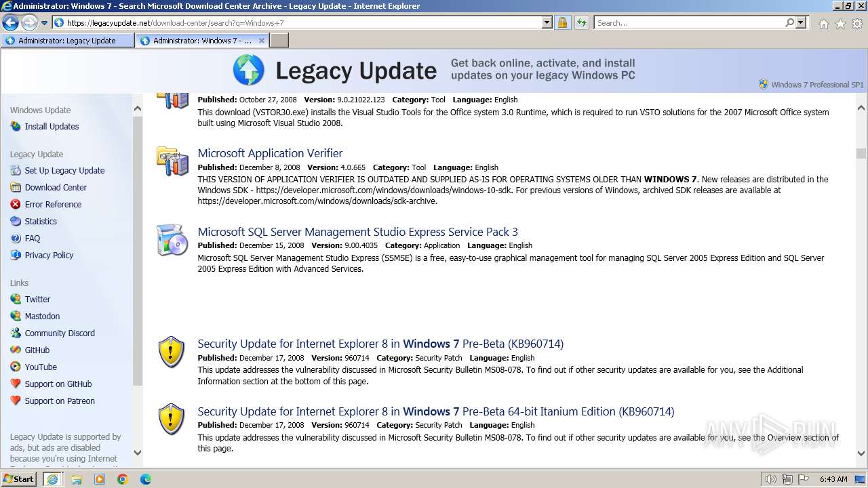The image size is (868, 488).
Task: Open the Error Reference link
Action: pos(53,205)
